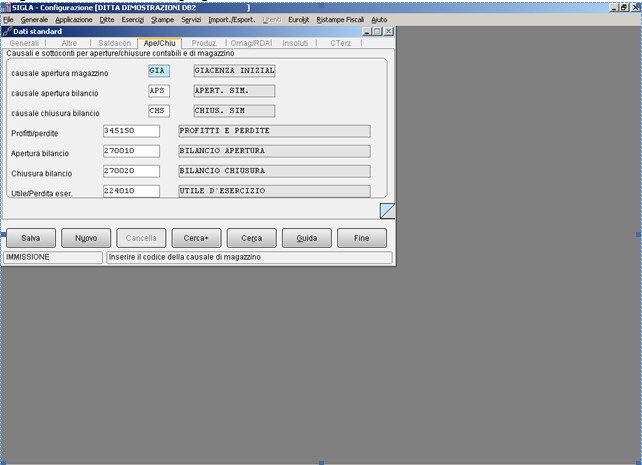Open the Eurokit menu

coord(298,20)
